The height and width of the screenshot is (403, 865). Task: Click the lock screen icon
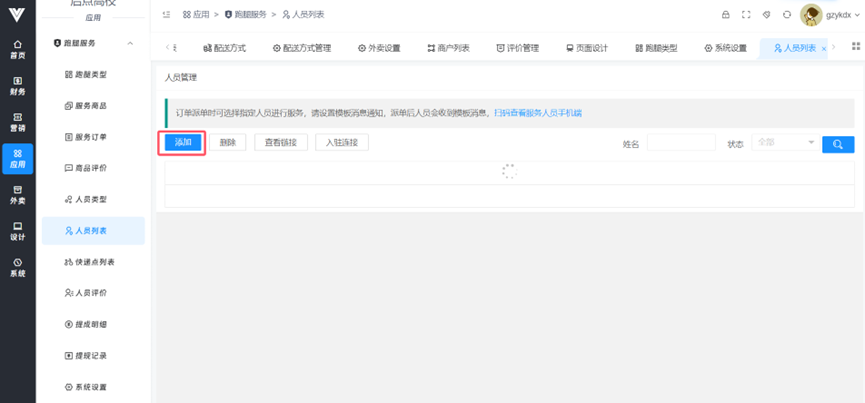click(726, 15)
